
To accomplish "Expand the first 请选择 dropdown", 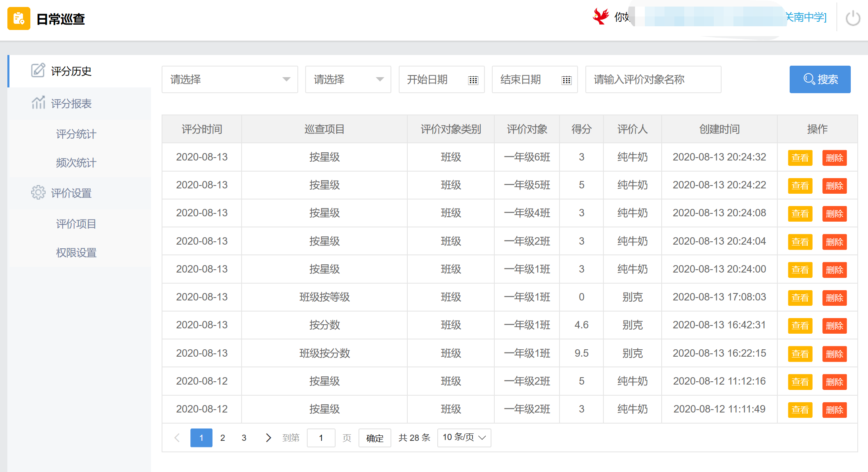I will (230, 79).
